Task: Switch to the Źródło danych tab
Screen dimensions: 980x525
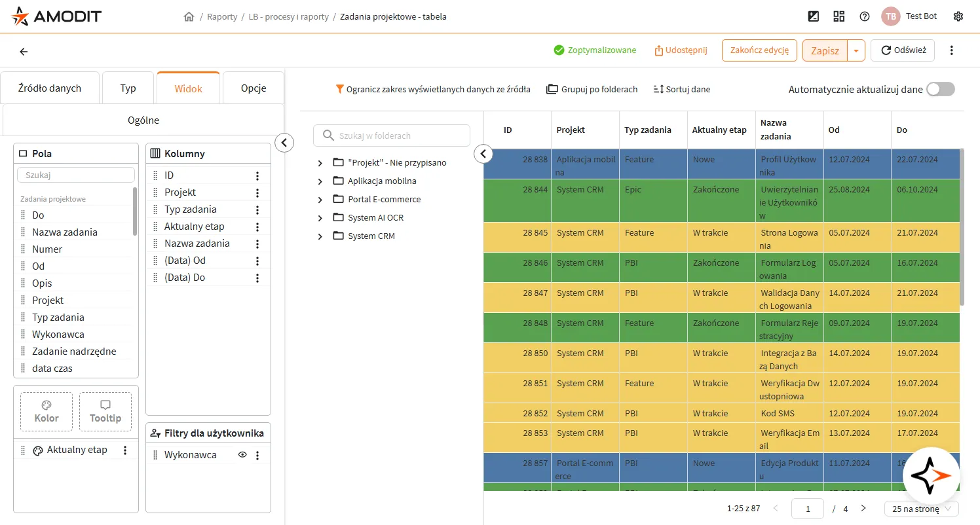Action: (x=50, y=88)
